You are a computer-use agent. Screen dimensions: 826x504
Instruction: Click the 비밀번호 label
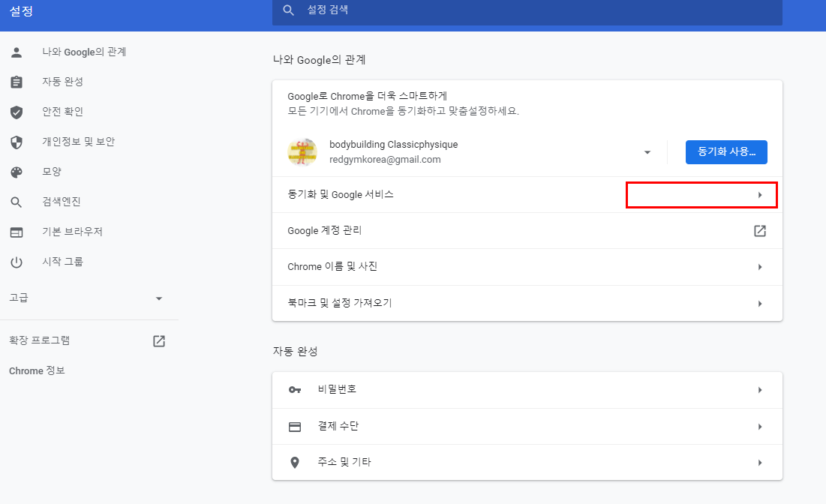(337, 389)
